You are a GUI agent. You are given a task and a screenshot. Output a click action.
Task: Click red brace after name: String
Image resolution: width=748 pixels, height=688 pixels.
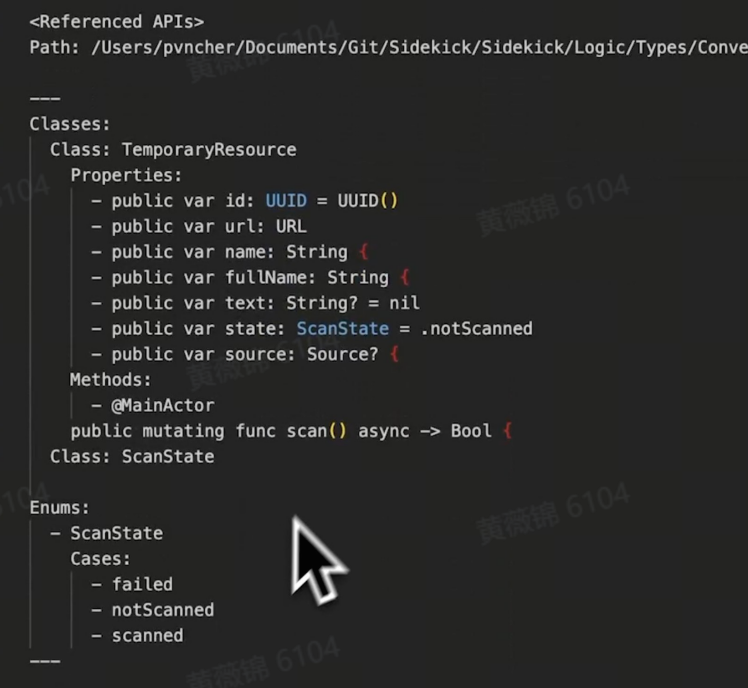point(364,251)
